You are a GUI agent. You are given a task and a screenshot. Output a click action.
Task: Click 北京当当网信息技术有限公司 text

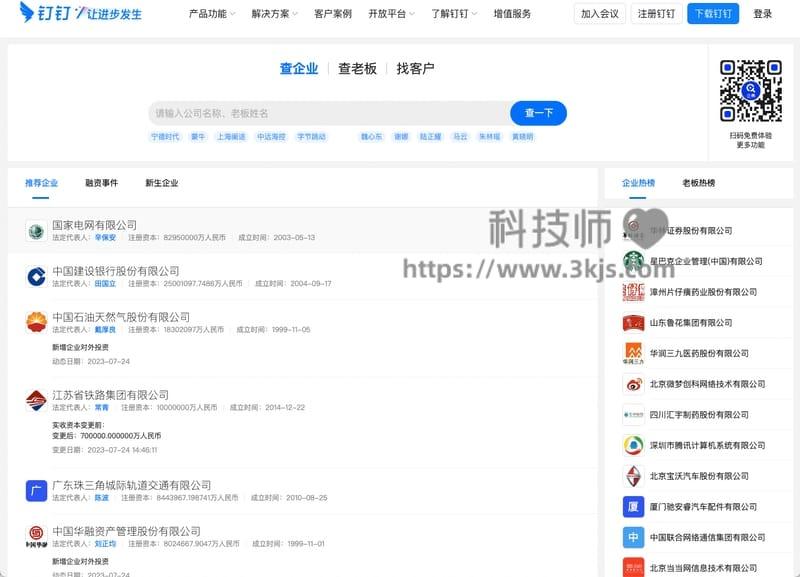703,568
